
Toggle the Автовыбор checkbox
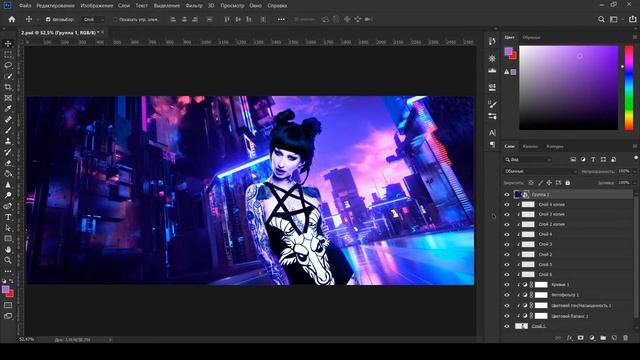[x=48, y=19]
